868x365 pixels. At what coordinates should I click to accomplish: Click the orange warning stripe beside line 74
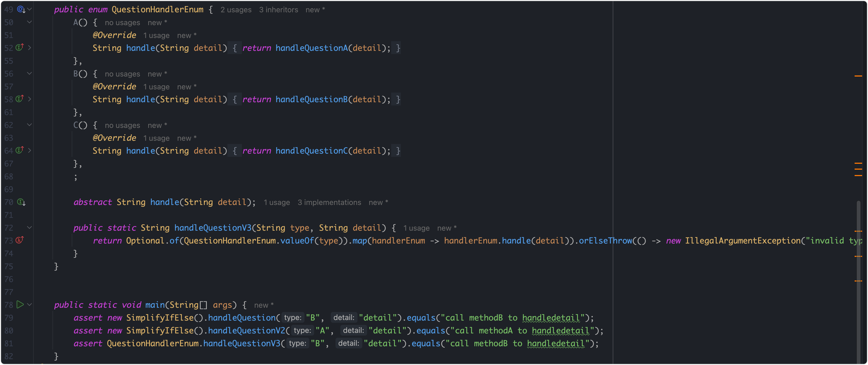click(858, 256)
